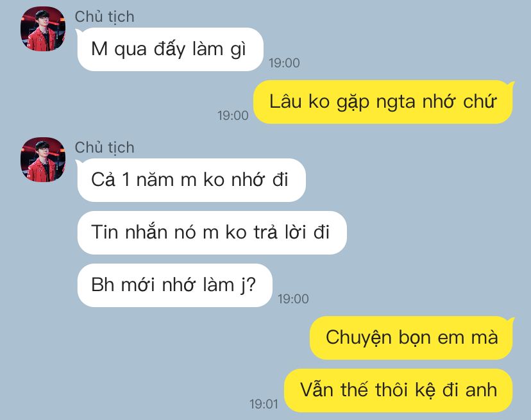531x420 pixels.
Task: Click the word 'Lâu' in first yellow bubble
Action: click(x=285, y=101)
